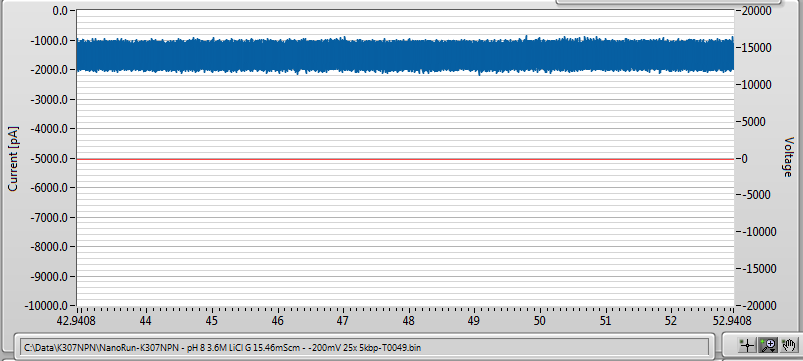Click the 49 tick label on time axis

tap(474, 322)
